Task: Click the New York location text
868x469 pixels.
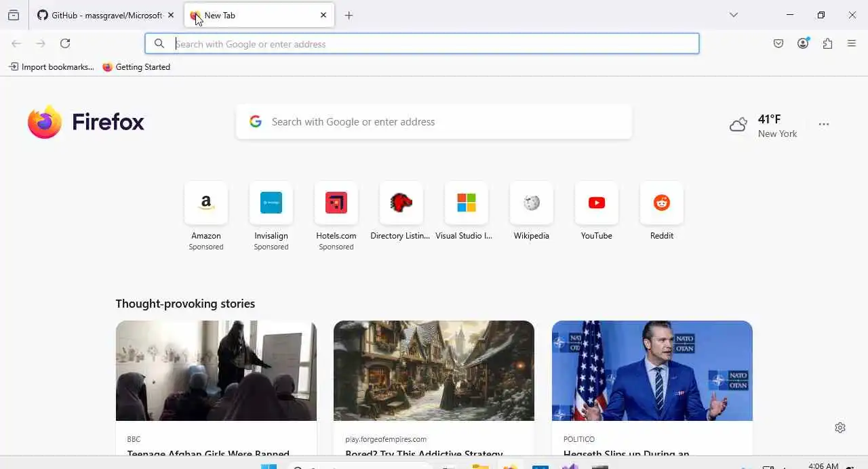Action: pyautogui.click(x=778, y=134)
